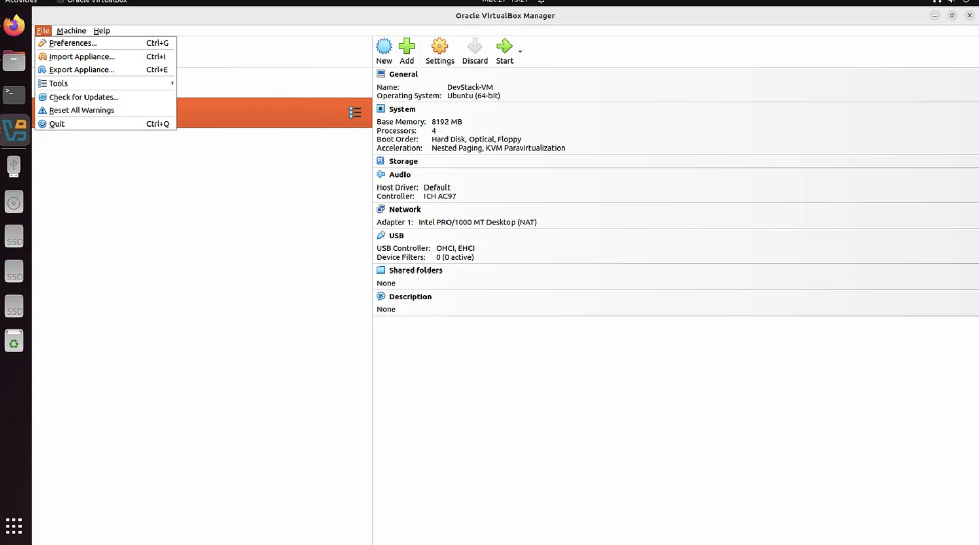The height and width of the screenshot is (545, 980).
Task: Click the Shared folders icon
Action: [x=380, y=270]
